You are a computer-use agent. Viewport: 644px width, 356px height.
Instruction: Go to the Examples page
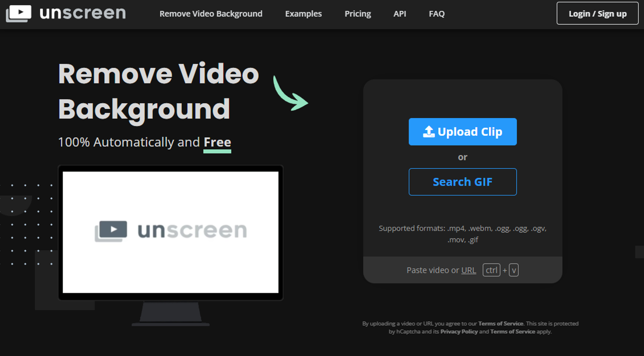pos(303,14)
